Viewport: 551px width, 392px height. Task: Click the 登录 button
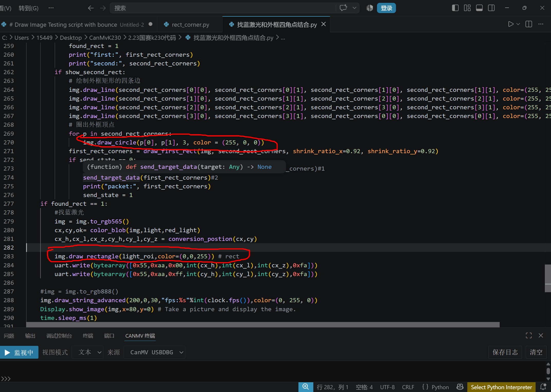[x=386, y=8]
